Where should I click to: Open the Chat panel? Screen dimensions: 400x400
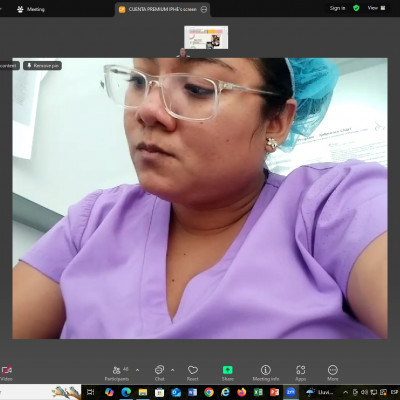[x=159, y=373]
